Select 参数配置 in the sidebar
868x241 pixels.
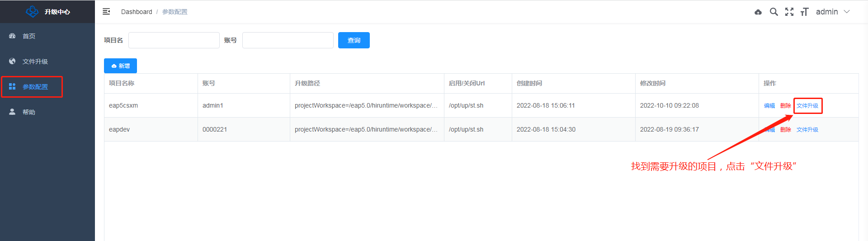click(x=35, y=87)
